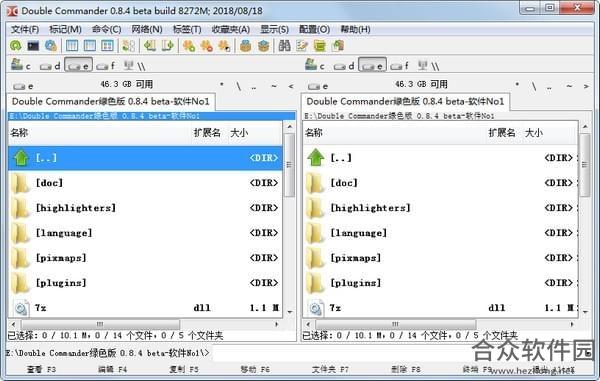Open directory hotlist * in left panel
600x381 pixels.
pos(222,86)
